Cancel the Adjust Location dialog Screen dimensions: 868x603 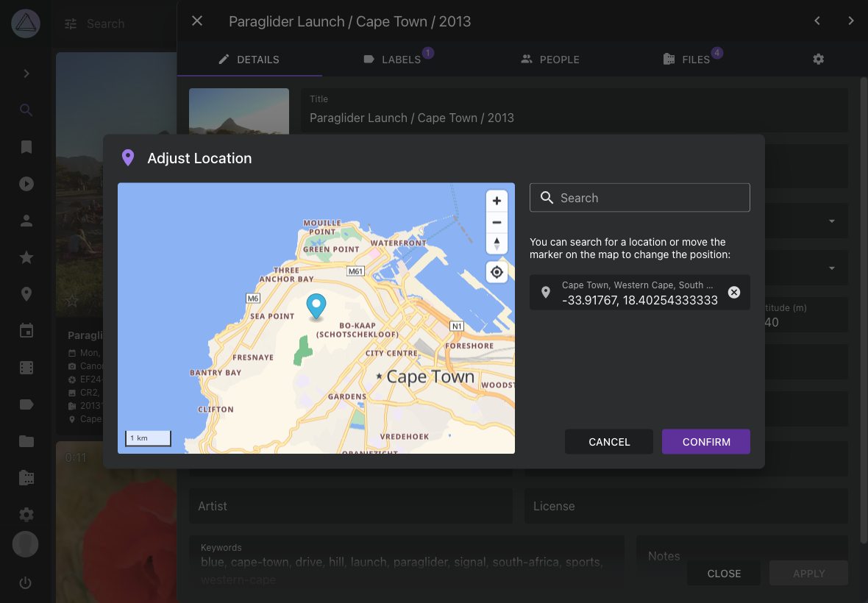pyautogui.click(x=608, y=441)
